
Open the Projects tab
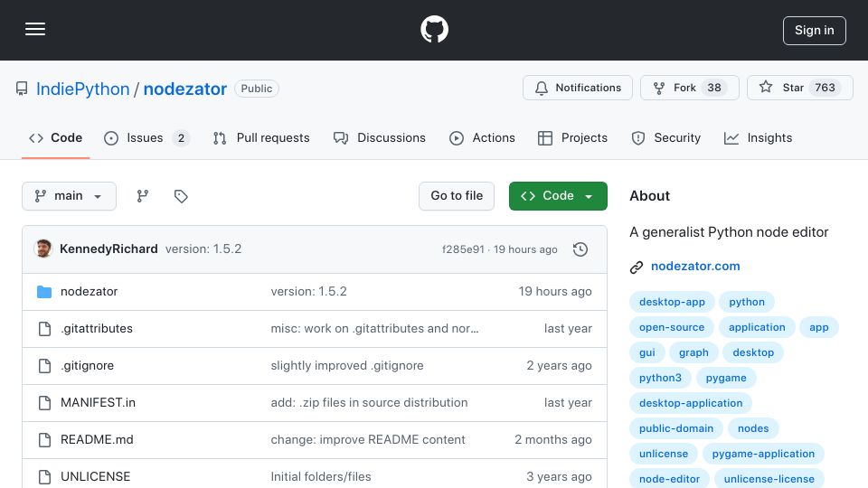(572, 137)
